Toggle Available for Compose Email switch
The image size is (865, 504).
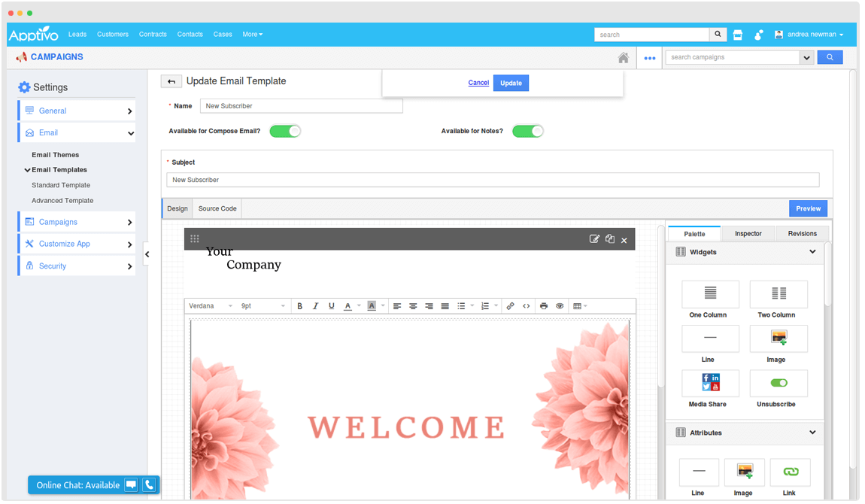[285, 131]
